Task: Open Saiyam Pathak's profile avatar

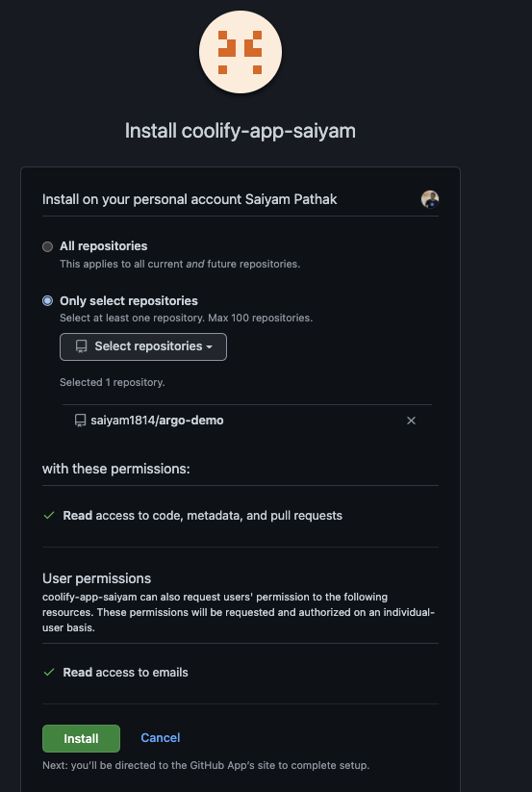Action: pos(429,199)
